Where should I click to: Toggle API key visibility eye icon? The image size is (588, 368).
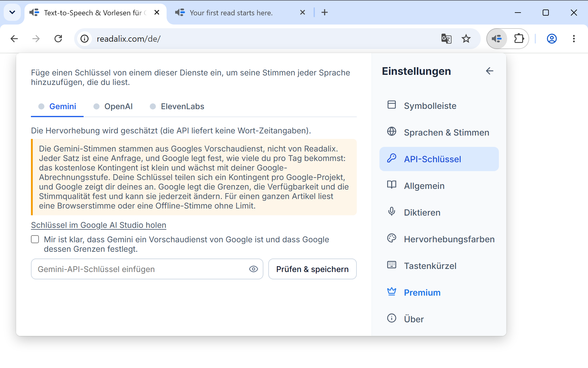(x=254, y=269)
